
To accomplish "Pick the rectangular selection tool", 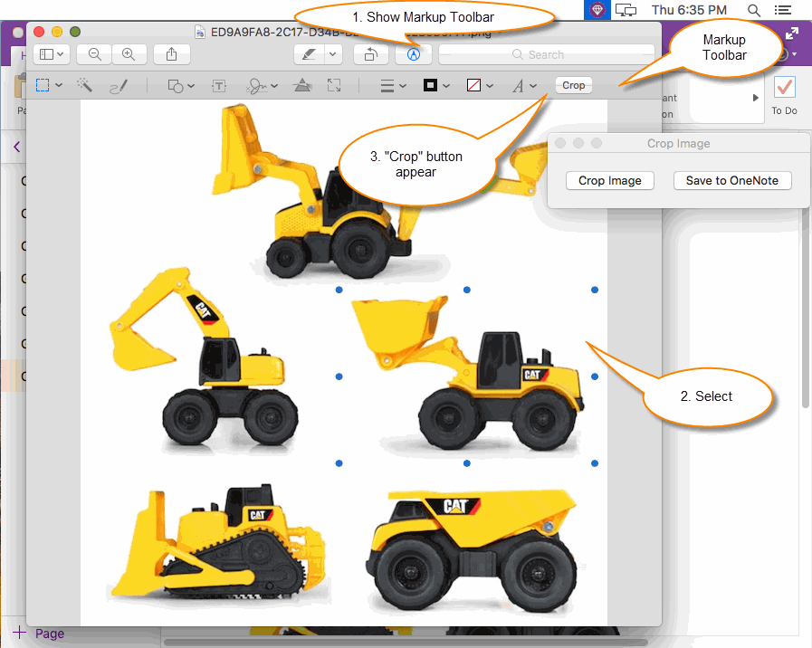I will pyautogui.click(x=43, y=85).
